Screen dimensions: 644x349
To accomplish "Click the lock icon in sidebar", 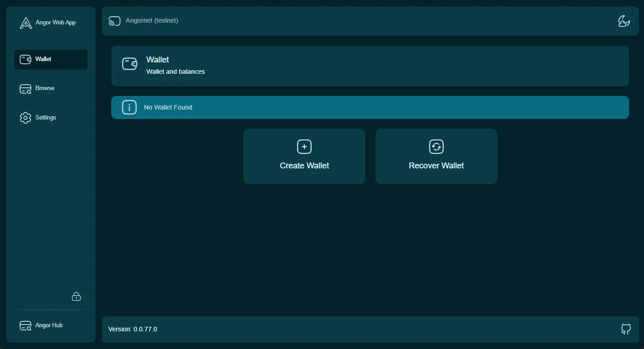I will click(x=76, y=296).
